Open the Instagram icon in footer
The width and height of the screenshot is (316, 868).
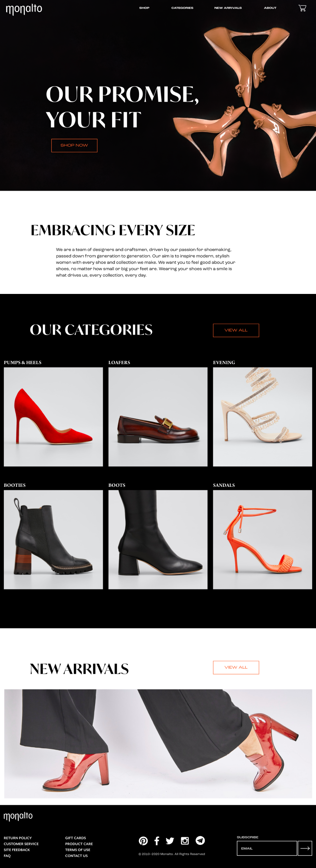point(185,841)
